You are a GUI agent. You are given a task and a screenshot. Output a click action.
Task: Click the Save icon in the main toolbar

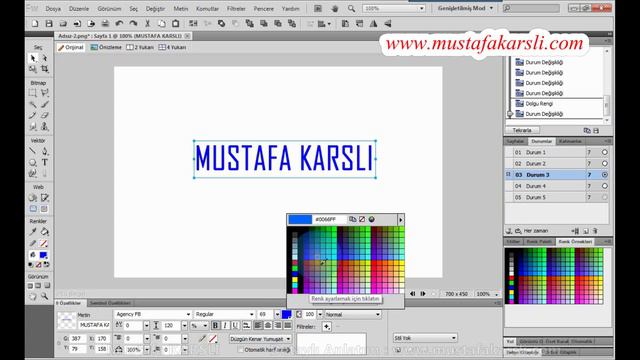click(49, 24)
